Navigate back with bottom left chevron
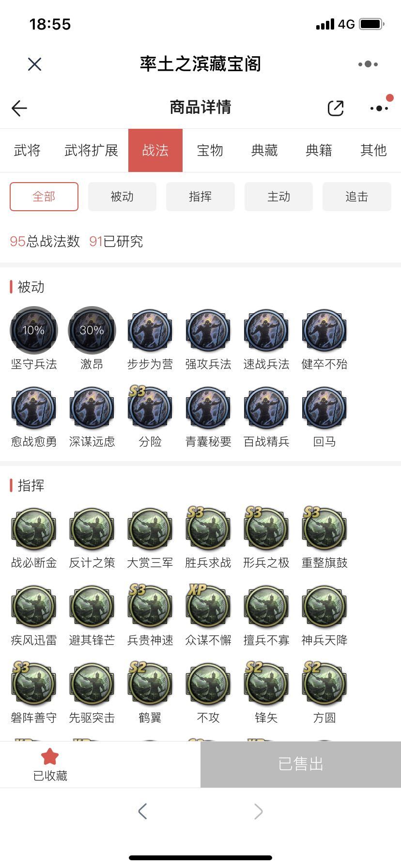This screenshot has height=868, width=401. 142,811
